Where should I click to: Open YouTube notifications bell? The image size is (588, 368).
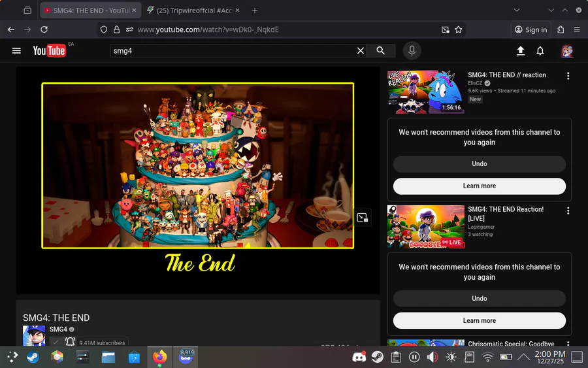point(540,50)
